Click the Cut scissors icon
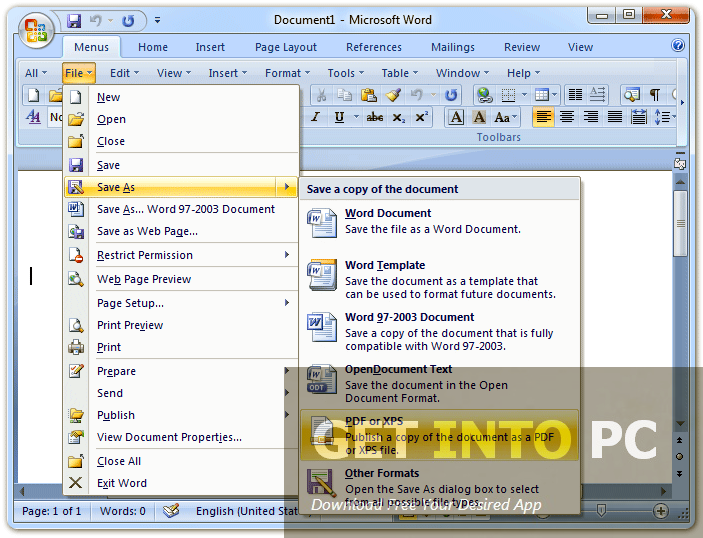 pos(321,95)
